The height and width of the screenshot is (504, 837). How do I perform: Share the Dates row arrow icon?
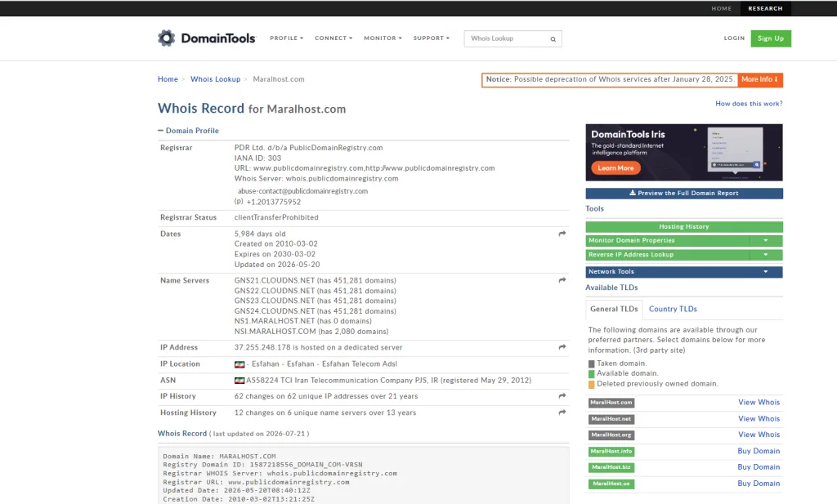tap(562, 234)
